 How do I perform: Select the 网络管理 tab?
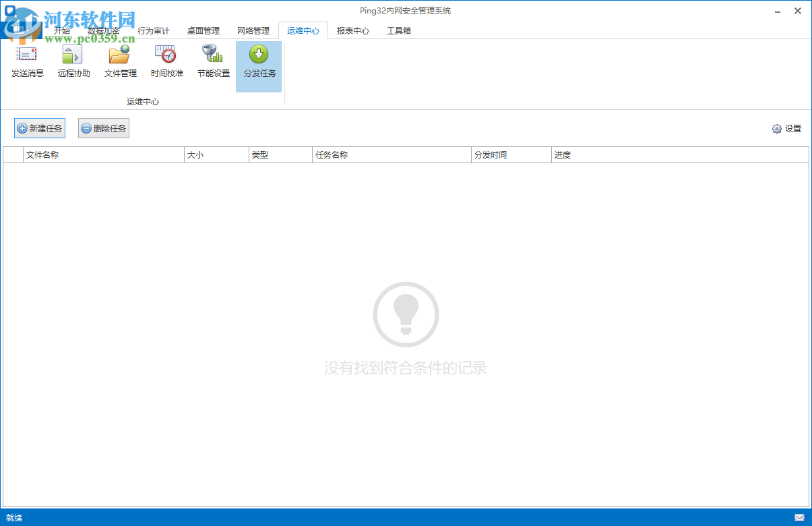[253, 30]
